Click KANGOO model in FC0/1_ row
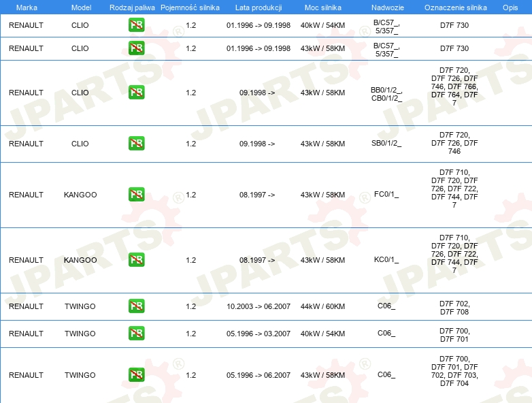The width and height of the screenshot is (532, 403). pyautogui.click(x=80, y=195)
